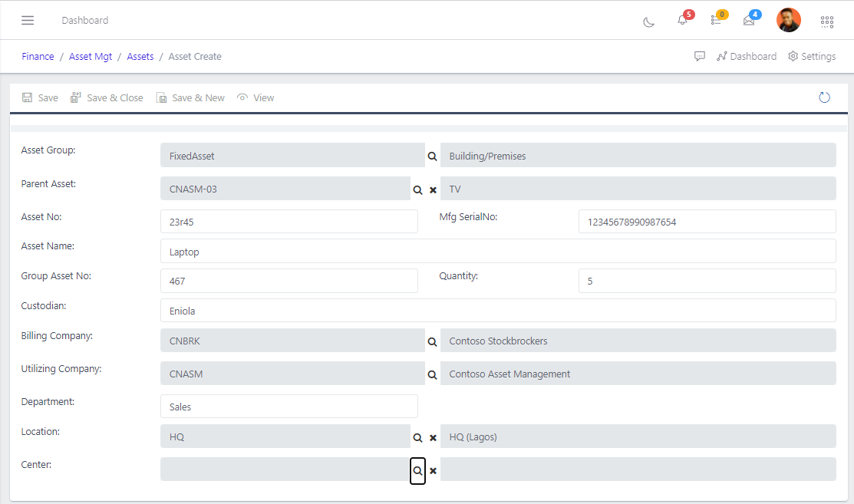The image size is (854, 504).
Task: Open the Parent Asset search lookup
Action: point(417,189)
